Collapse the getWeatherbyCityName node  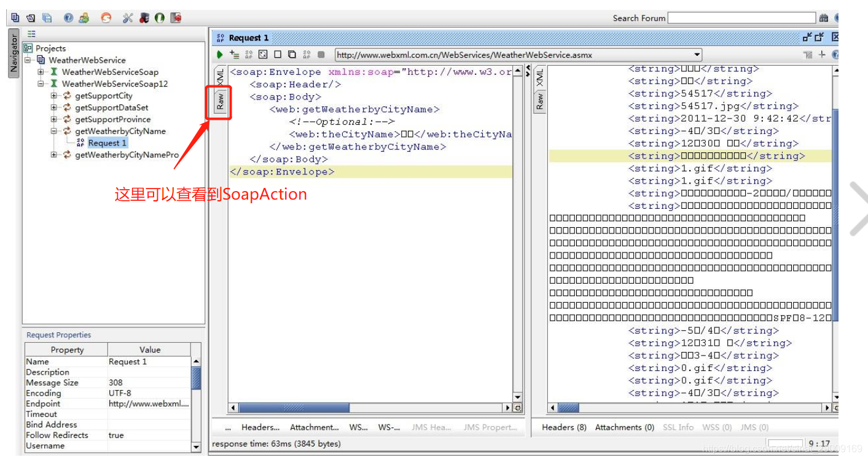tap(53, 131)
